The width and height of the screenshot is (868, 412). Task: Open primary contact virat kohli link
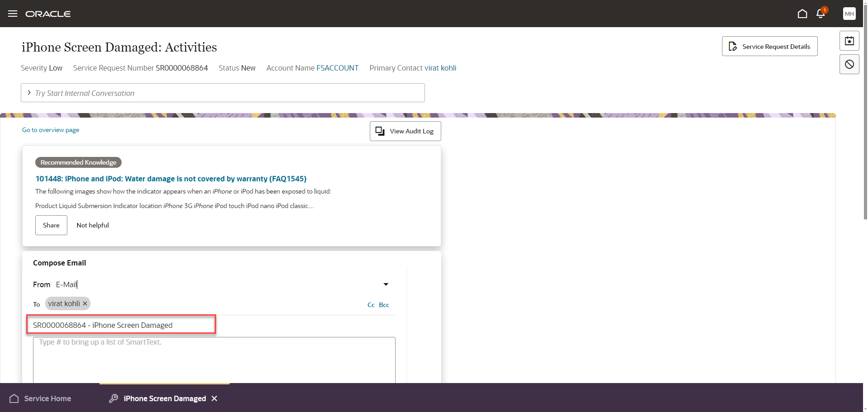pos(440,68)
